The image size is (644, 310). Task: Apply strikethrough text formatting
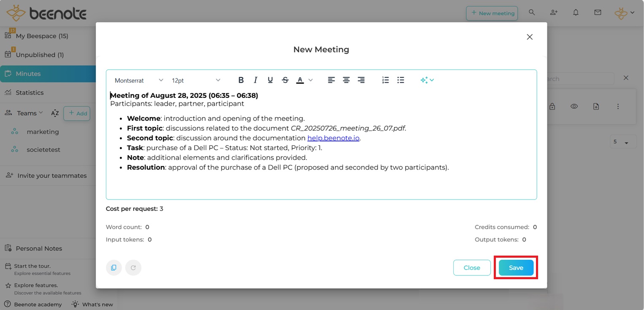[285, 80]
